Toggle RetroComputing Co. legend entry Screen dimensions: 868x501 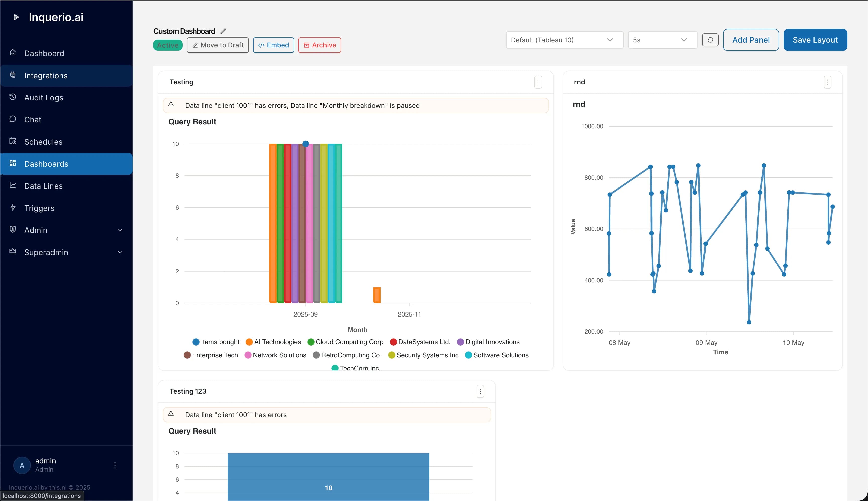point(347,355)
